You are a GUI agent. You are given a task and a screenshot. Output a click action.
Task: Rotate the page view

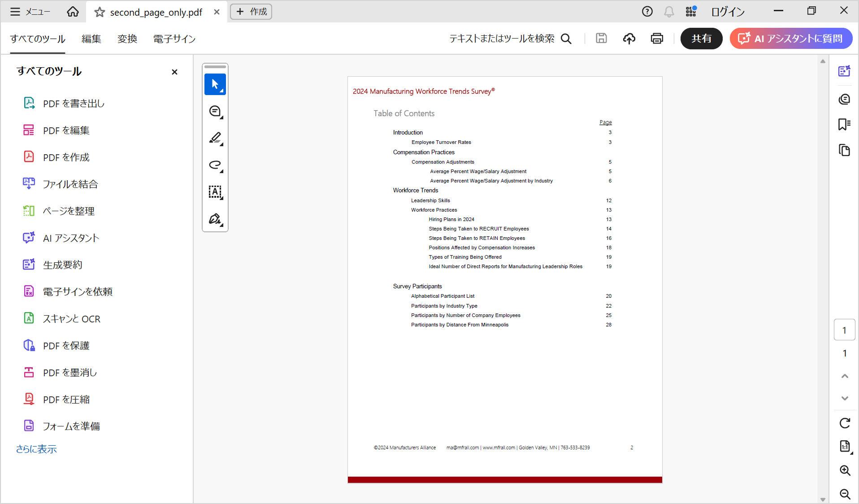tap(845, 423)
